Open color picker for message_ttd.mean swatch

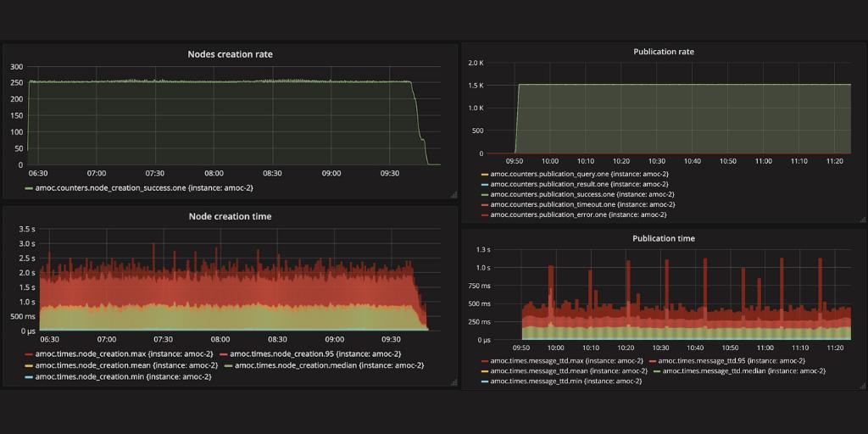(485, 371)
